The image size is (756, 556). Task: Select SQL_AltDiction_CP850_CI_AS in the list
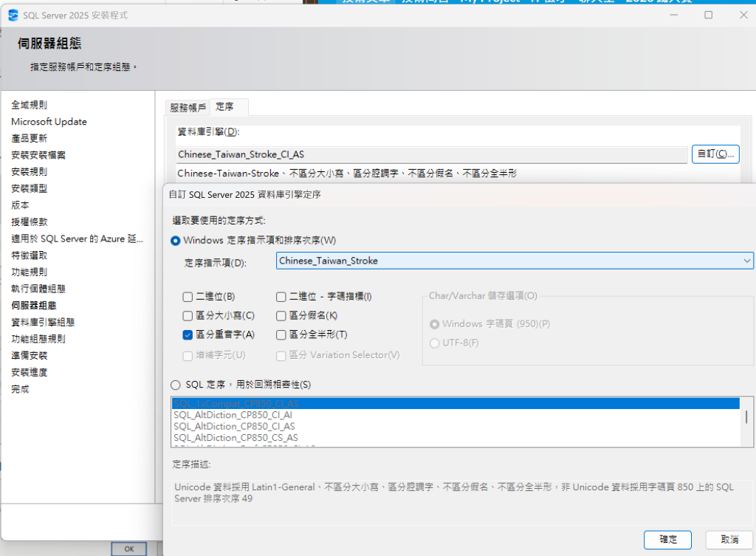[456, 427]
